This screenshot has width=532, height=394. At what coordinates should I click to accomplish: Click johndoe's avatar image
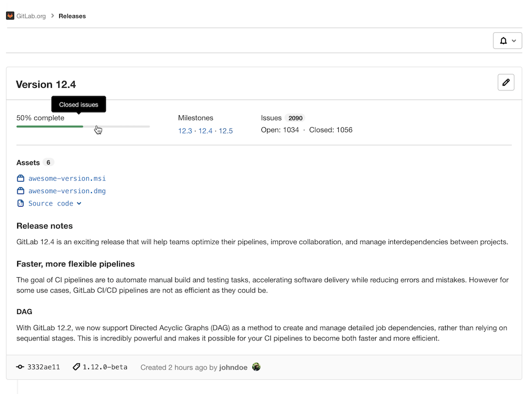(256, 366)
